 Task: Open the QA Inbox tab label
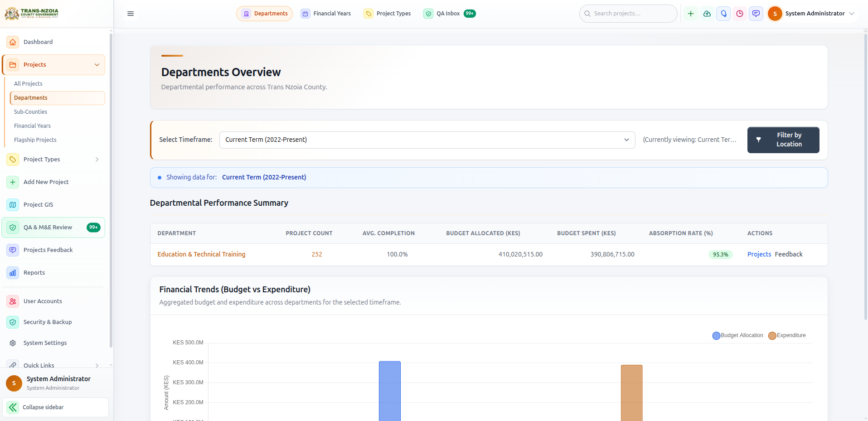[x=448, y=14]
